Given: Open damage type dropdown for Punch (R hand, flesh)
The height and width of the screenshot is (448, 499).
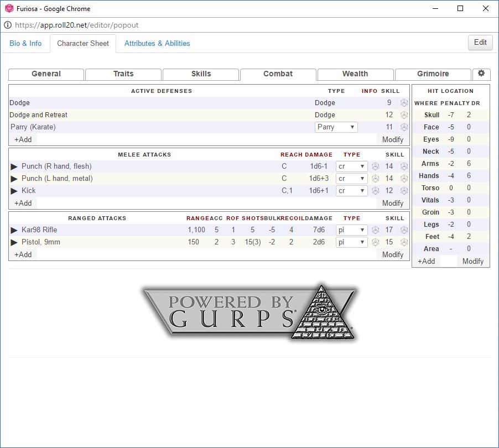Looking at the screenshot, I should pyautogui.click(x=352, y=166).
